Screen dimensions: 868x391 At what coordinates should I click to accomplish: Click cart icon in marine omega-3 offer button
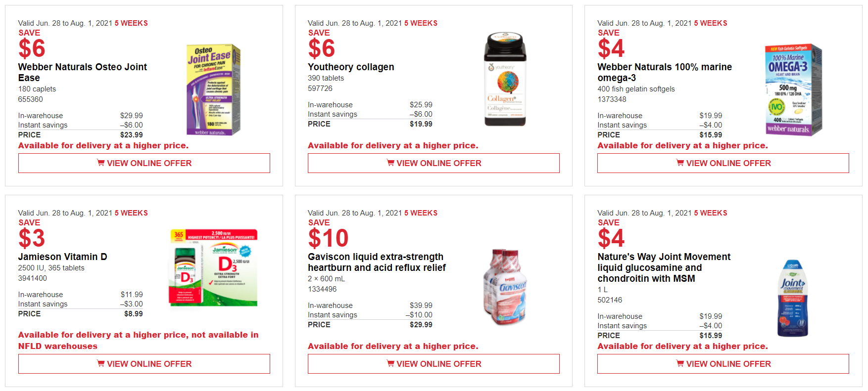click(680, 163)
